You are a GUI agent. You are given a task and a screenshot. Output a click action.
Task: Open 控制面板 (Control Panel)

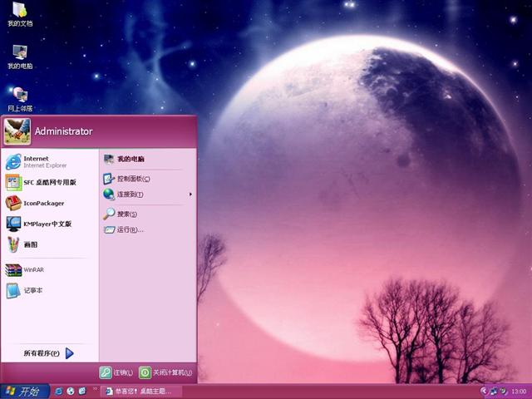click(x=133, y=179)
